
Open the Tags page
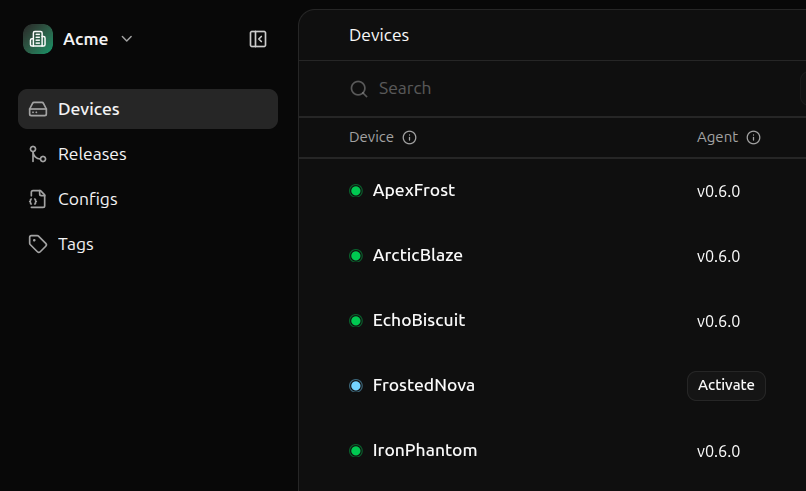pyautogui.click(x=76, y=244)
